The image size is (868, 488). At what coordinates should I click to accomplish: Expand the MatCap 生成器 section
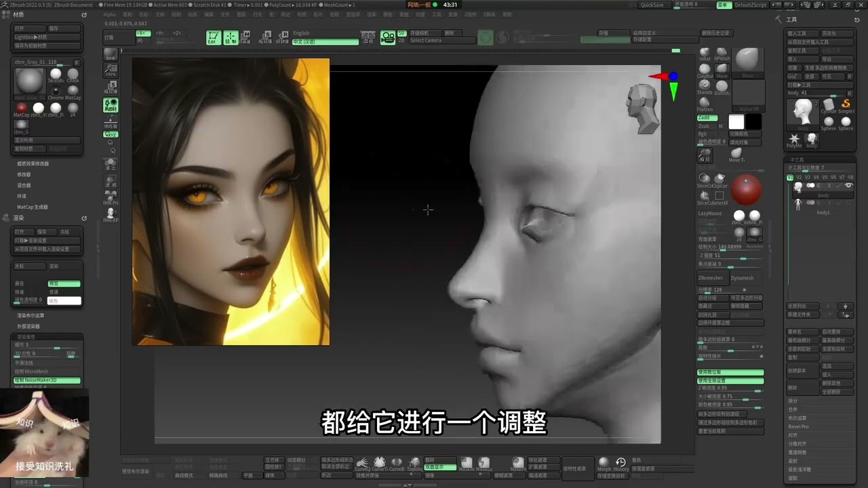(33, 207)
